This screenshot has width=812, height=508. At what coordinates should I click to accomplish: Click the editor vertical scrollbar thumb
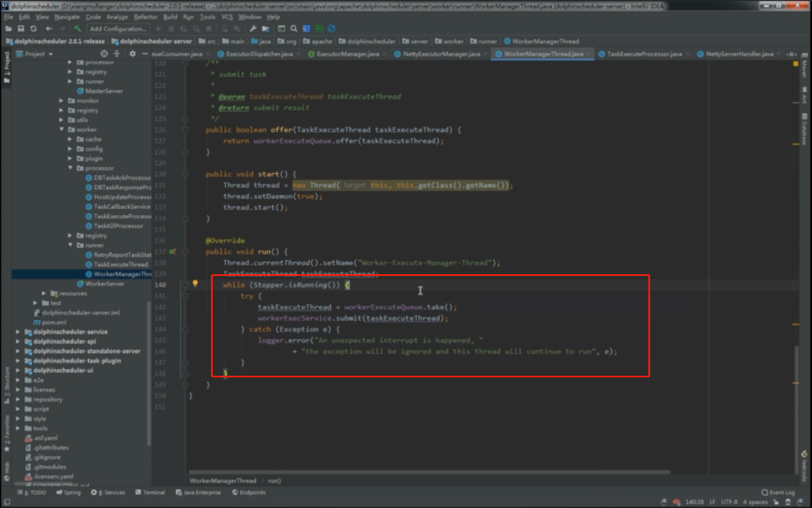coord(796,409)
